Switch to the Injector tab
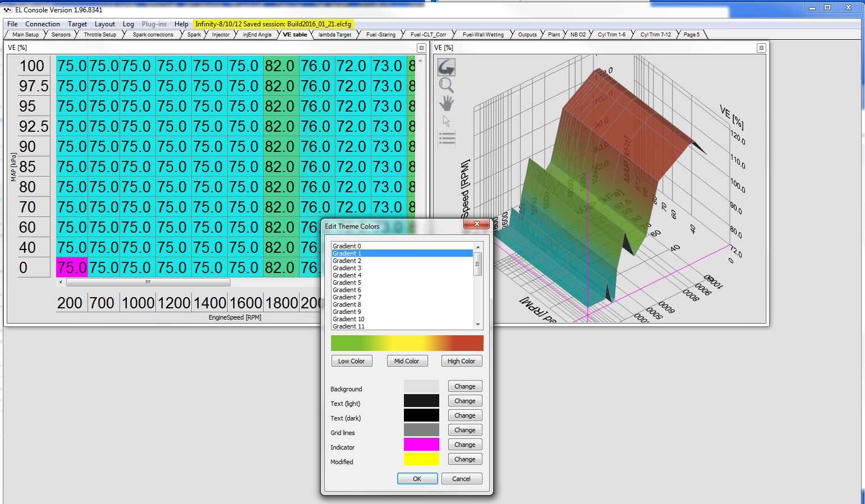Image resolution: width=865 pixels, height=504 pixels. pos(220,35)
